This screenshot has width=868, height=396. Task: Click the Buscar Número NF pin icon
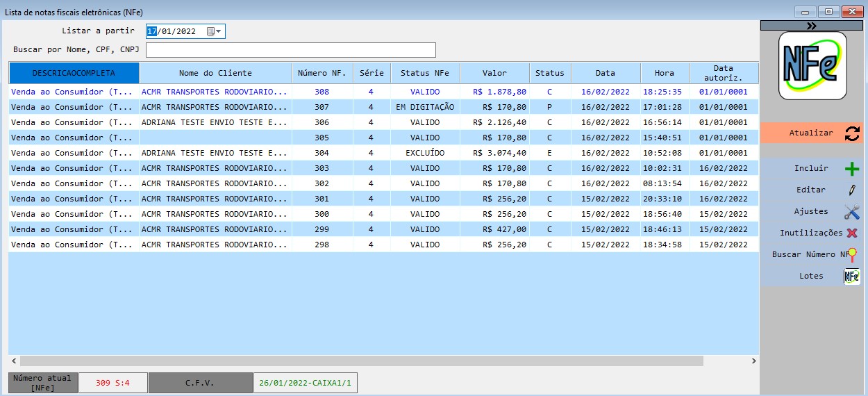tap(852, 255)
